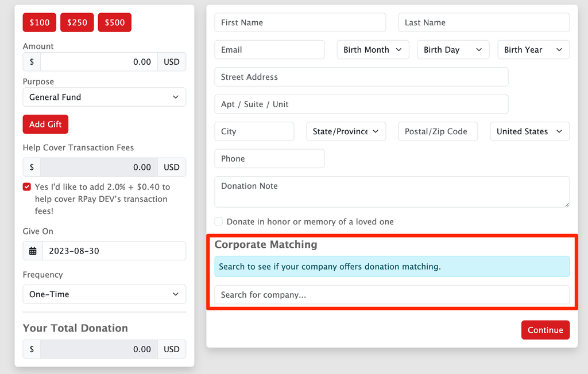
Task: Click the 'Search to see if your company offers donation matching.' text
Action: click(330, 267)
